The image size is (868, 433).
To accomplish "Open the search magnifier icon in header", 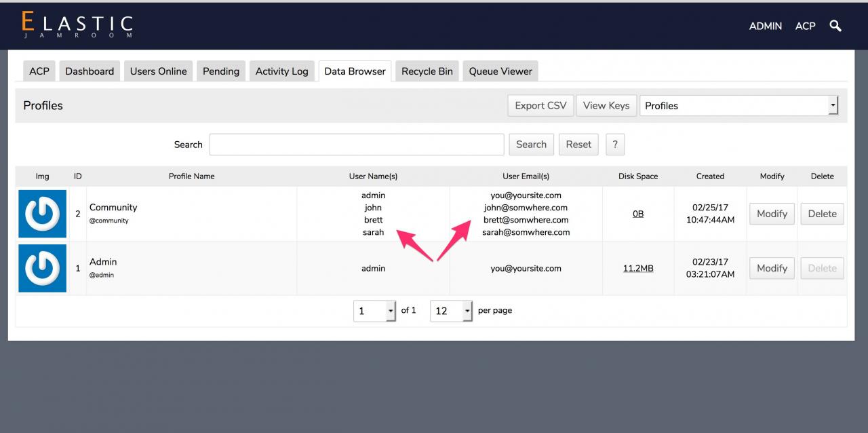I will [x=835, y=26].
